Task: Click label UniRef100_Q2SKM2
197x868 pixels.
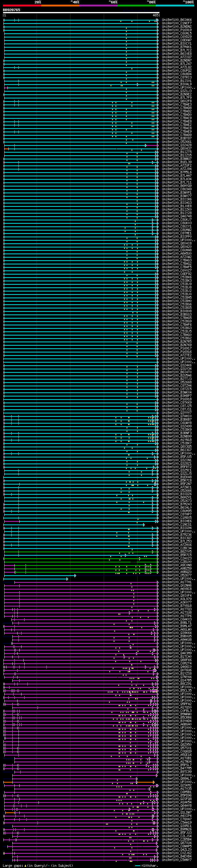Action: (177, 785)
